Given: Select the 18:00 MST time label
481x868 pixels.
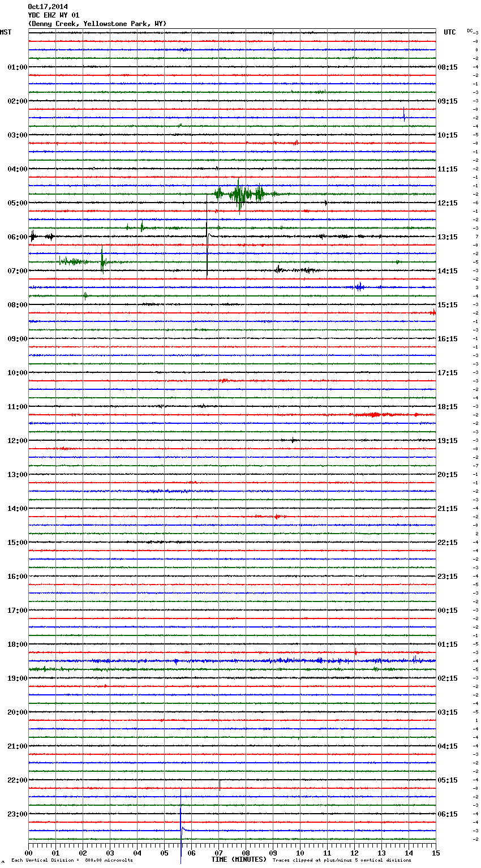Looking at the screenshot, I should coord(18,644).
